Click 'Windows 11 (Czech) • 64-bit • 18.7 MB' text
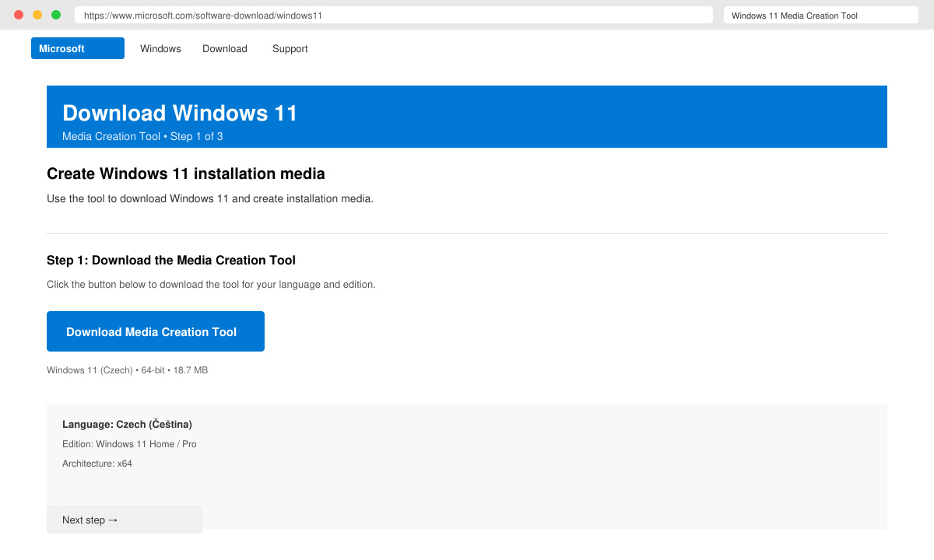This screenshot has width=934, height=560. [x=127, y=370]
